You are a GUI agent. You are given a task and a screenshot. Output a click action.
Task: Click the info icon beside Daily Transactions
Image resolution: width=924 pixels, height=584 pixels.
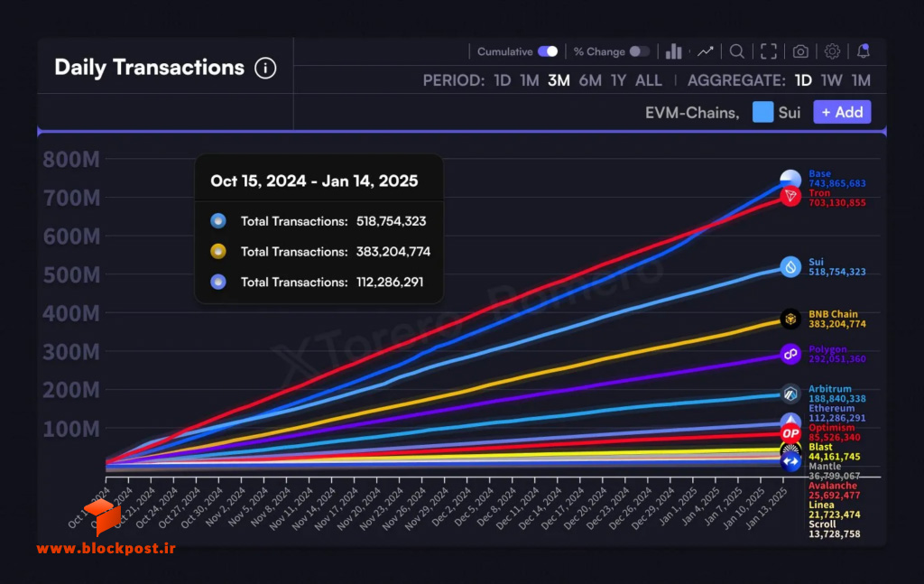coord(265,68)
